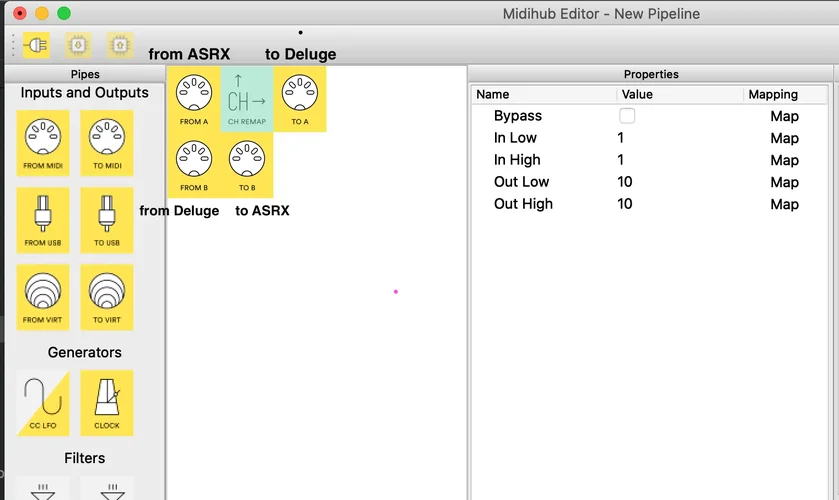Open Map for Out High property
839x500 pixels.
click(784, 204)
